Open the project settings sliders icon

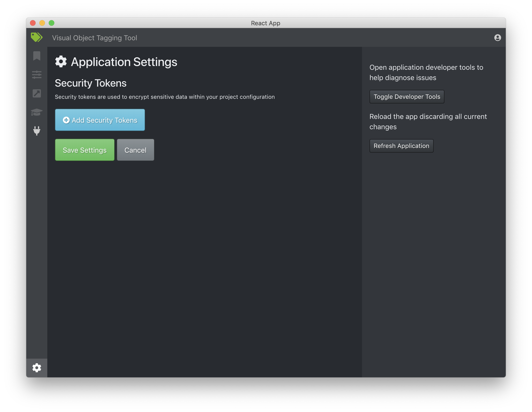37,75
